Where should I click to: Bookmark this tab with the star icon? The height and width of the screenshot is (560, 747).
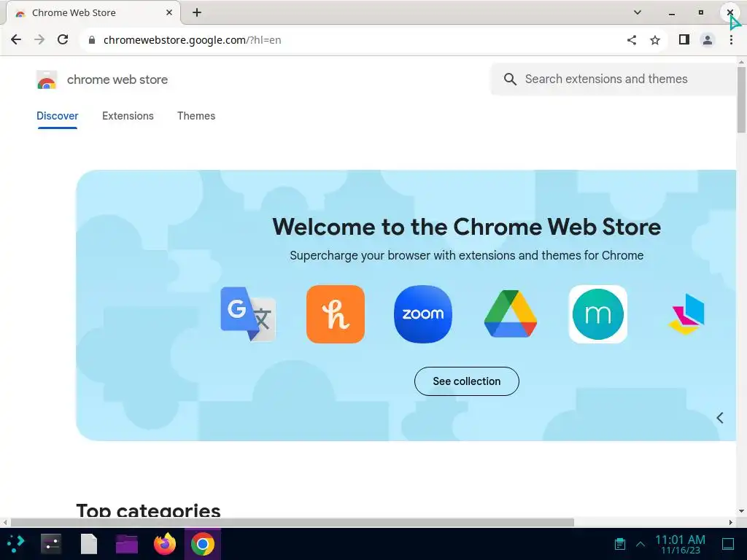(x=655, y=40)
